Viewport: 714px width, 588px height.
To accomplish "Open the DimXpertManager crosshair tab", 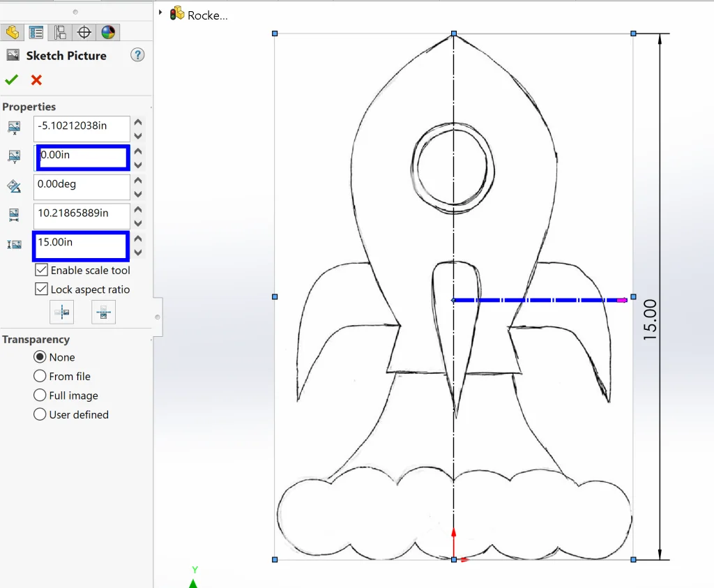I will click(x=84, y=32).
